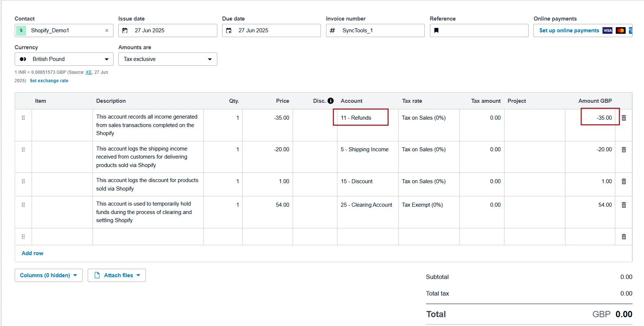Grab the drag handle of Refunds row
This screenshot has width=644, height=326.
23,118
